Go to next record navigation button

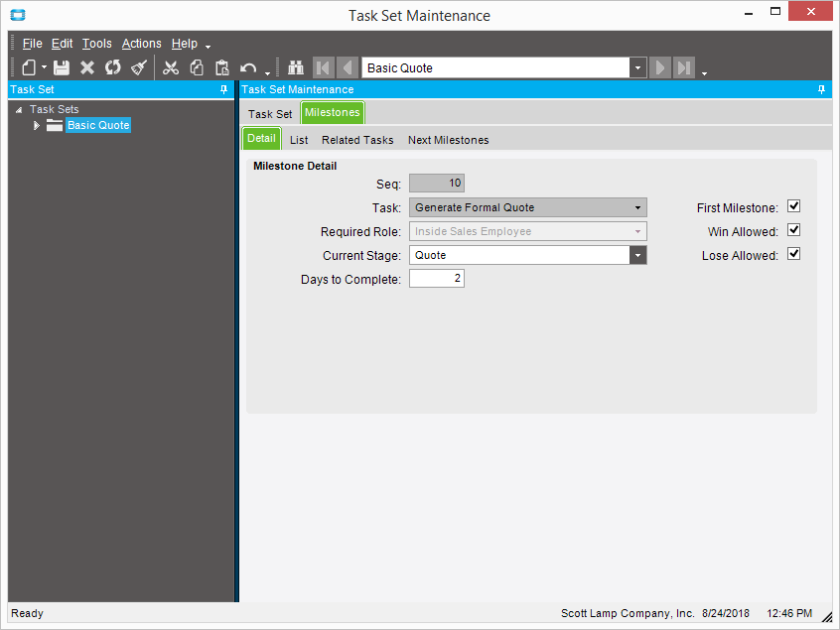pos(660,68)
